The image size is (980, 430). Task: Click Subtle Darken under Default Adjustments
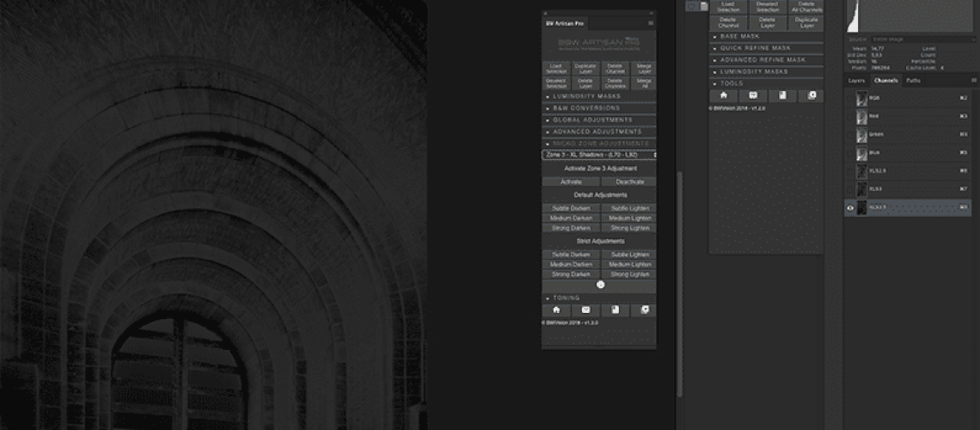point(572,208)
